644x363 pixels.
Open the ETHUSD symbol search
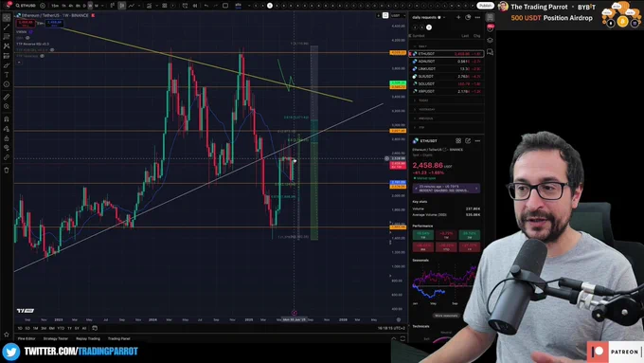pos(26,6)
